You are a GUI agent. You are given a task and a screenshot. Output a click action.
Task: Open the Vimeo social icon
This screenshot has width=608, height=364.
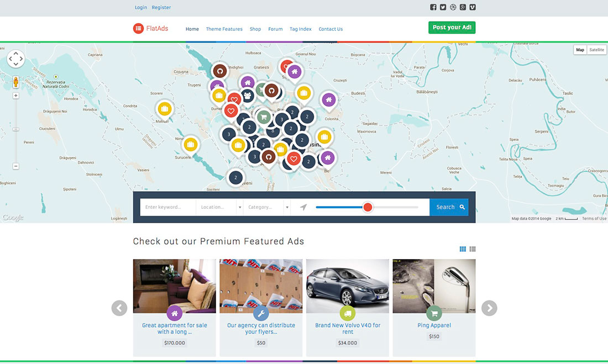[473, 7]
